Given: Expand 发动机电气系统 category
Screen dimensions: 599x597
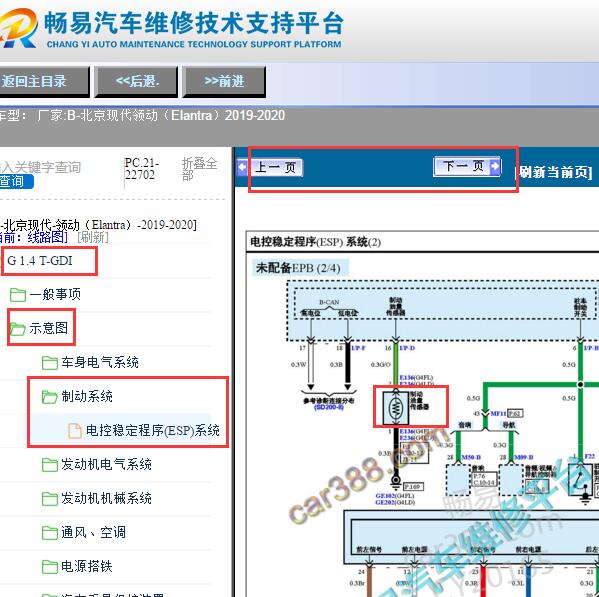Looking at the screenshot, I should click(x=107, y=464).
